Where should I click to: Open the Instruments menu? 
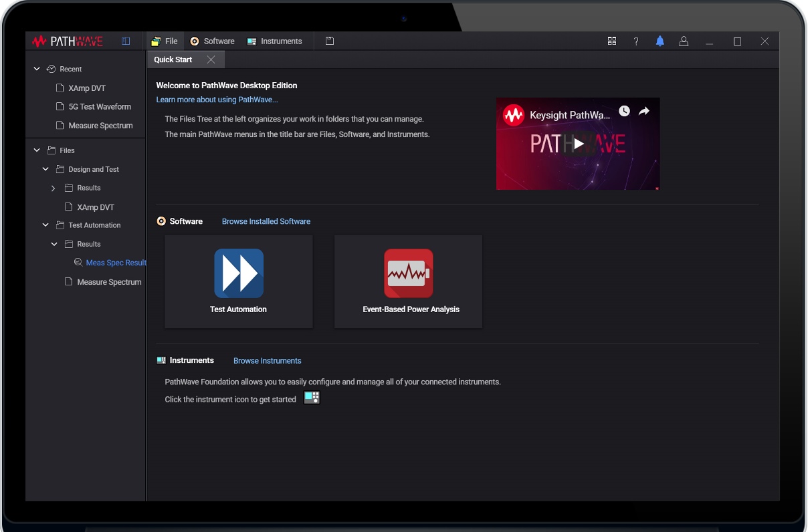tap(274, 41)
